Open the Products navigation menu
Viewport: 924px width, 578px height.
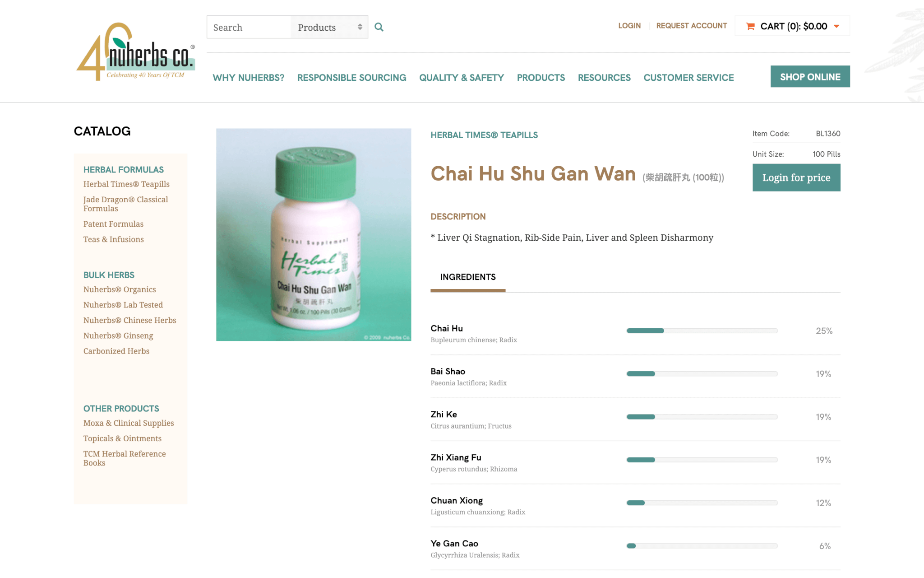[x=541, y=78]
